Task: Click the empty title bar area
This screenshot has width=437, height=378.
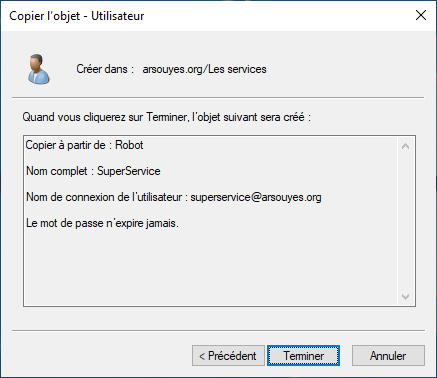Action: click(x=277, y=16)
